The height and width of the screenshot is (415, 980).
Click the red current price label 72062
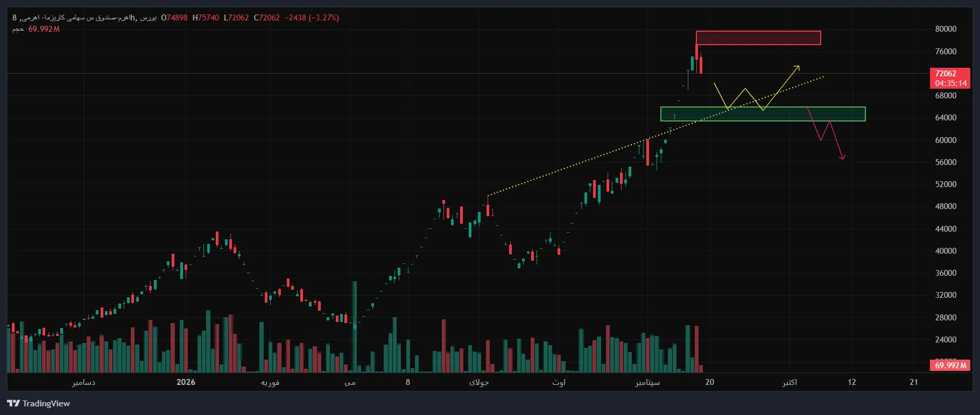click(x=946, y=74)
